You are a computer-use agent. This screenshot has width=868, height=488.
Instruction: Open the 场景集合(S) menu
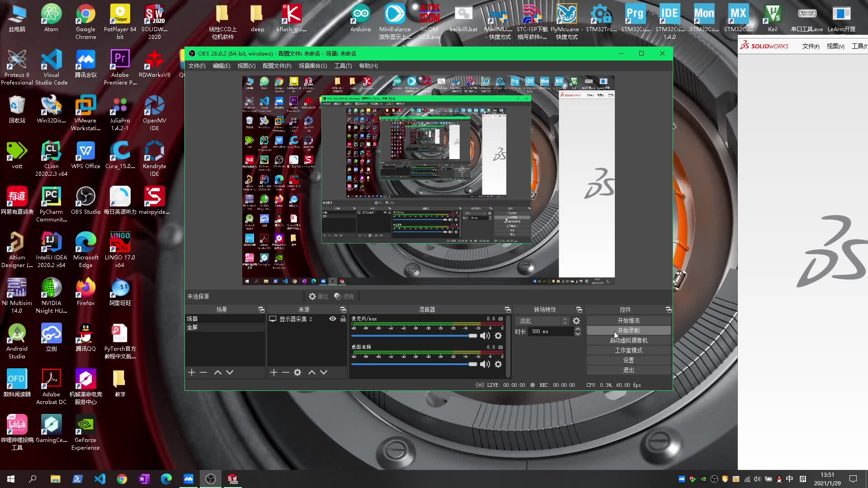coord(312,66)
